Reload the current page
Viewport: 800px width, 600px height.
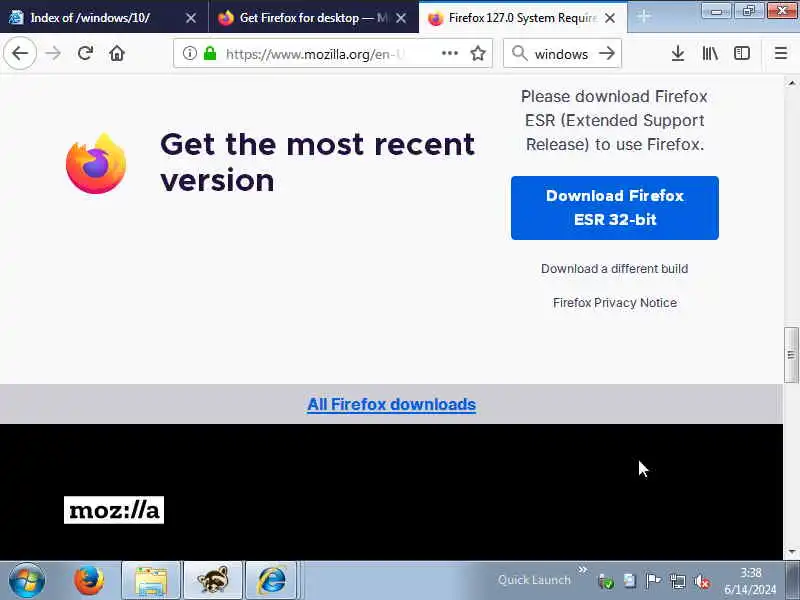85,53
